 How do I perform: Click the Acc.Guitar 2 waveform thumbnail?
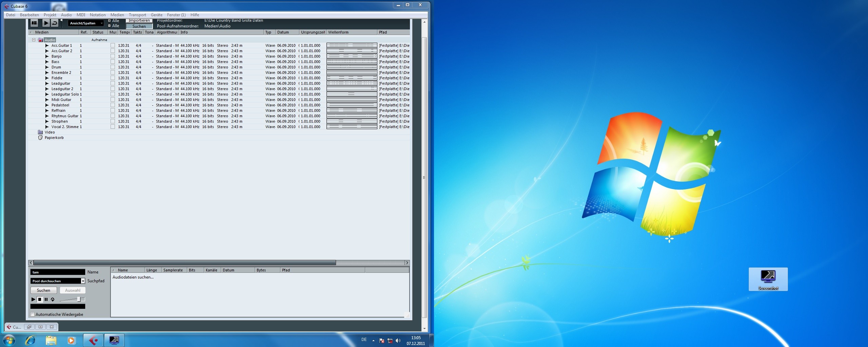[x=352, y=51]
